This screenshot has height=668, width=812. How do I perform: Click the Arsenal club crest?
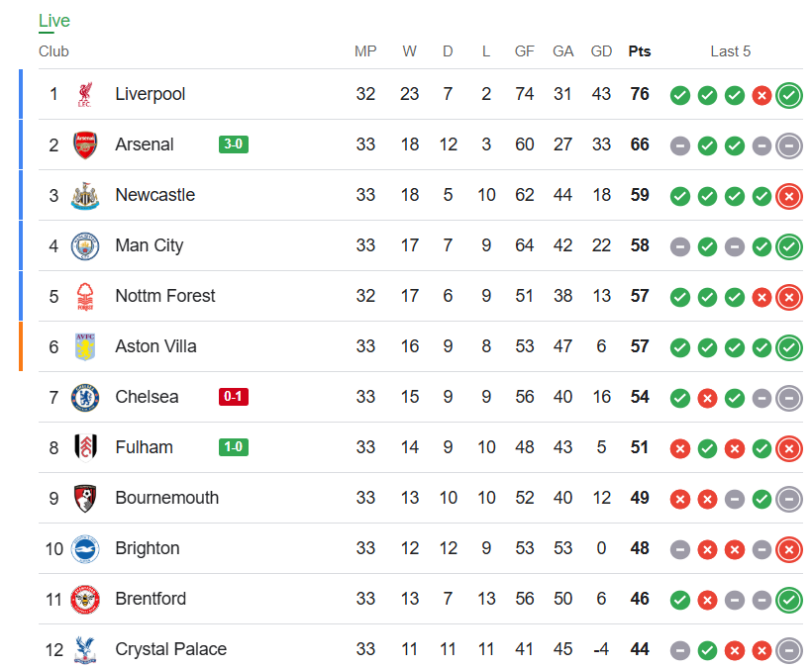(85, 144)
